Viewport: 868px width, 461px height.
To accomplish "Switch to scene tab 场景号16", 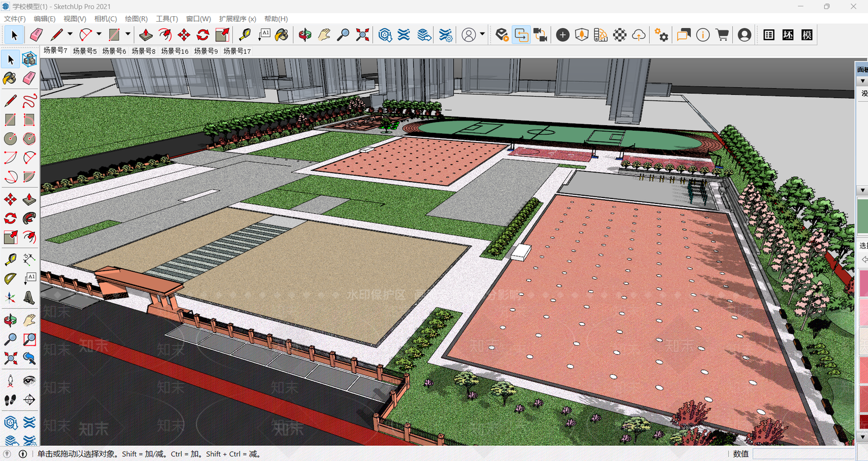I will (x=175, y=51).
